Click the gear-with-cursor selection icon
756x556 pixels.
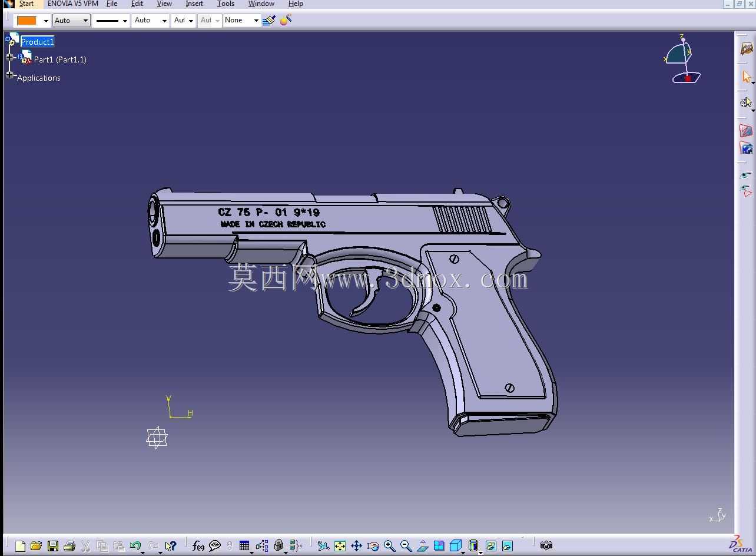746,102
